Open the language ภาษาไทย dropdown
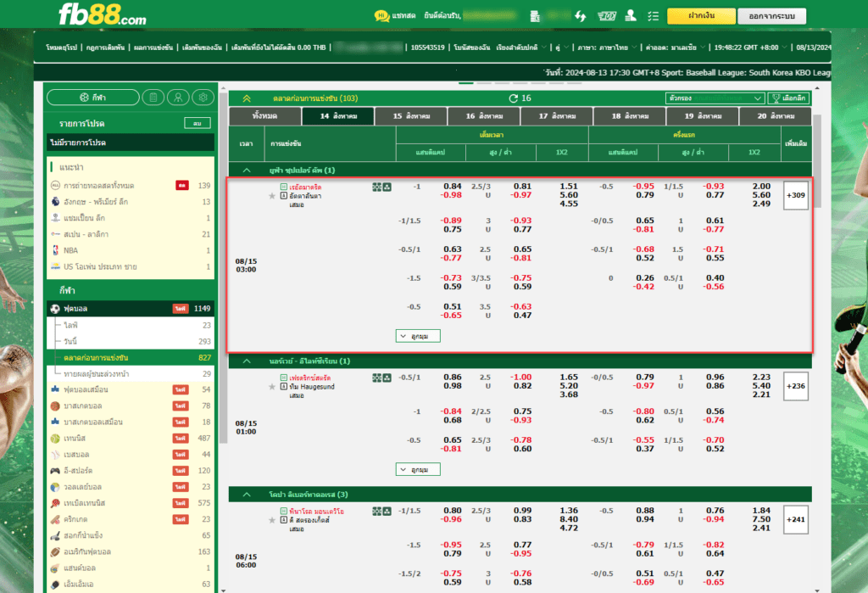Image resolution: width=868 pixels, height=593 pixels. coord(607,48)
